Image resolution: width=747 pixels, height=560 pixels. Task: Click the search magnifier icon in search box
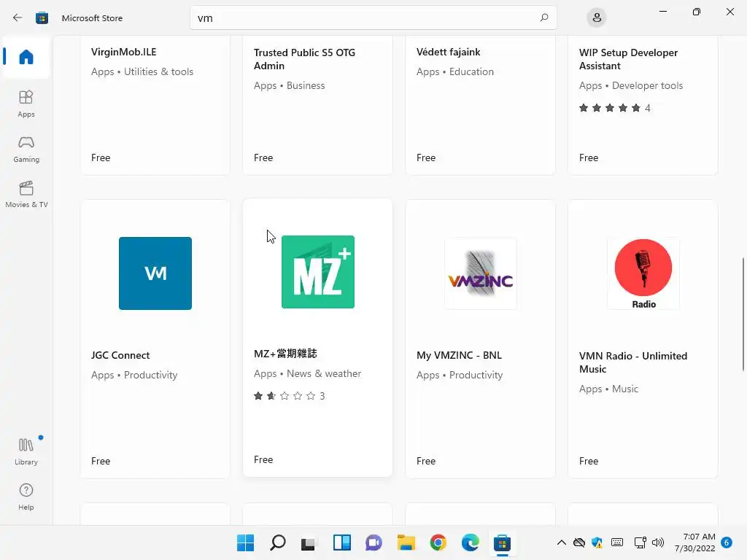point(544,17)
